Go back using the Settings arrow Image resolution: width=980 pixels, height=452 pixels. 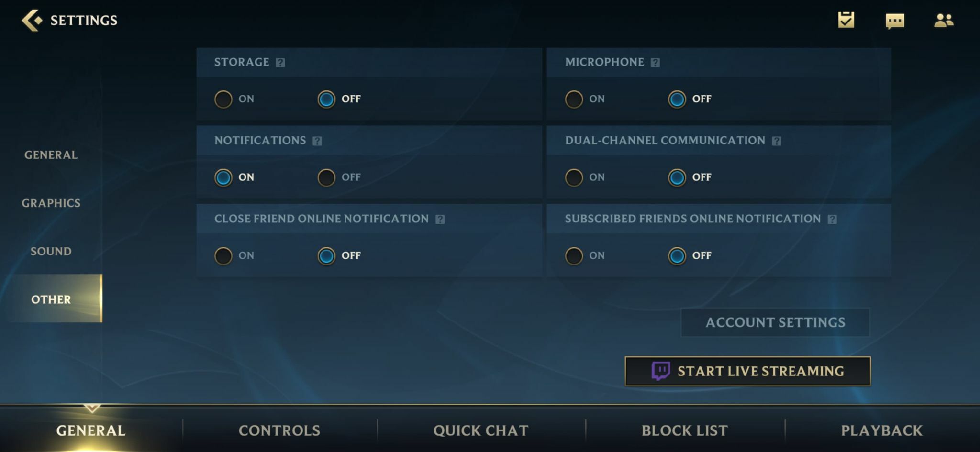point(32,21)
